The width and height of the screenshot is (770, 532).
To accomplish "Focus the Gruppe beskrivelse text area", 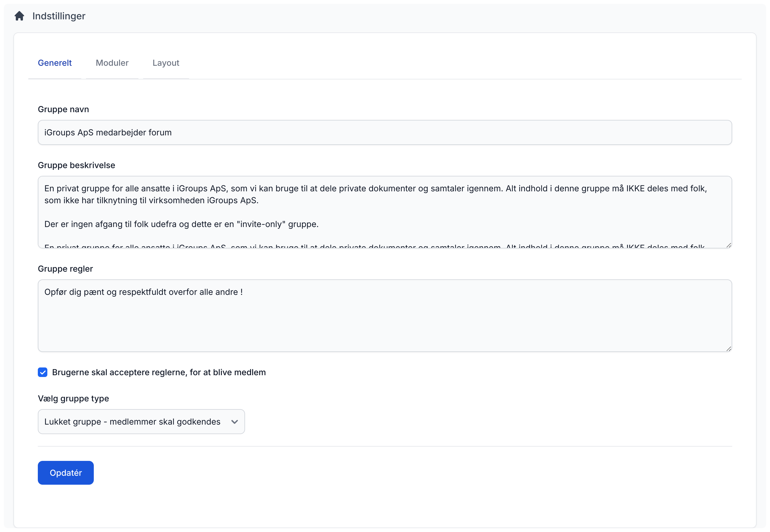I will 384,212.
